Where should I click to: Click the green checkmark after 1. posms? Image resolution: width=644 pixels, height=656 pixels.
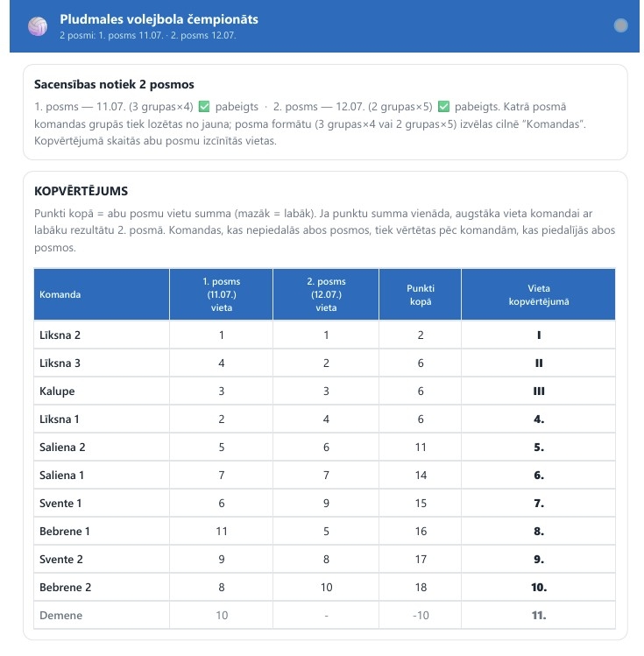[204, 107]
